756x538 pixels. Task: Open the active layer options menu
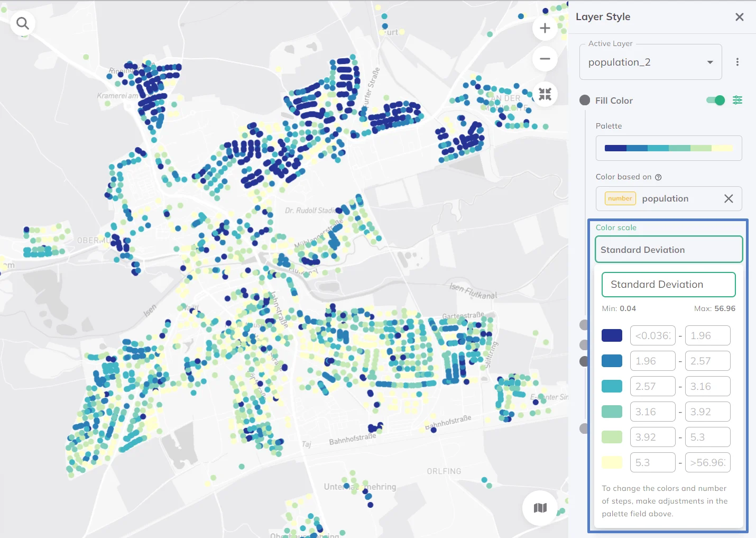click(737, 62)
